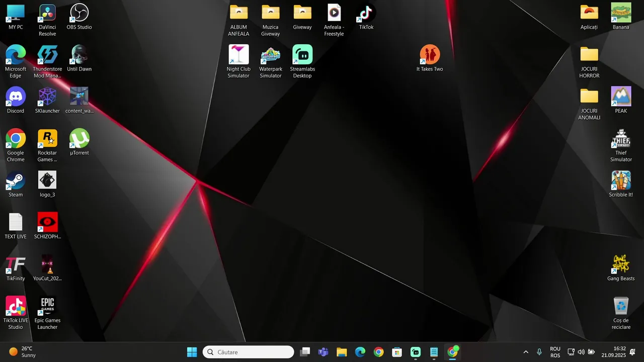The image size is (644, 362).
Task: Open network settings from the tray
Action: tap(571, 352)
